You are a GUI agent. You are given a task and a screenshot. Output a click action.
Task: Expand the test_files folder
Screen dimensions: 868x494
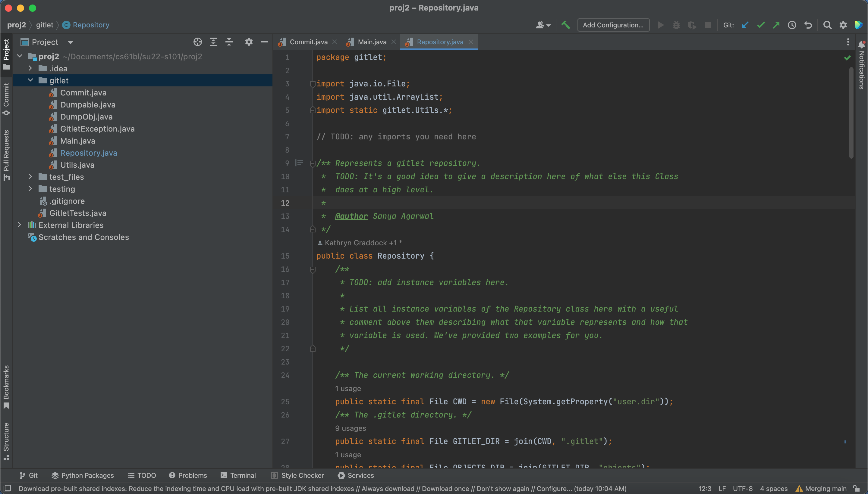pos(30,177)
